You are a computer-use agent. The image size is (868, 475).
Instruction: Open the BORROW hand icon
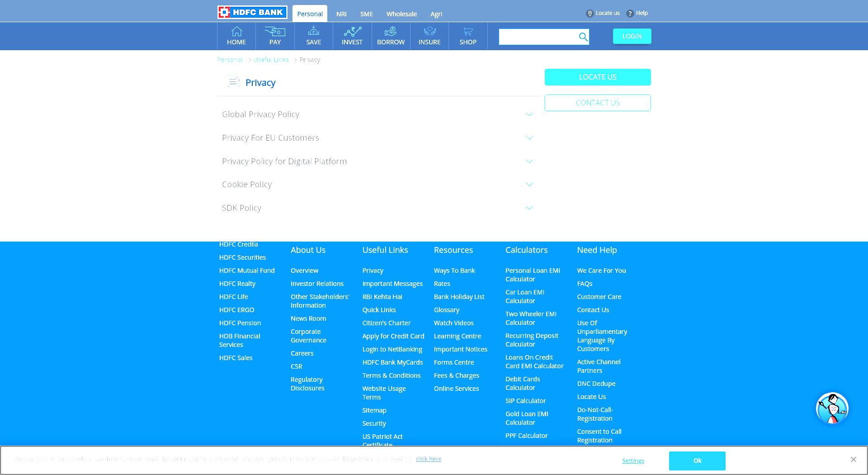point(390,31)
